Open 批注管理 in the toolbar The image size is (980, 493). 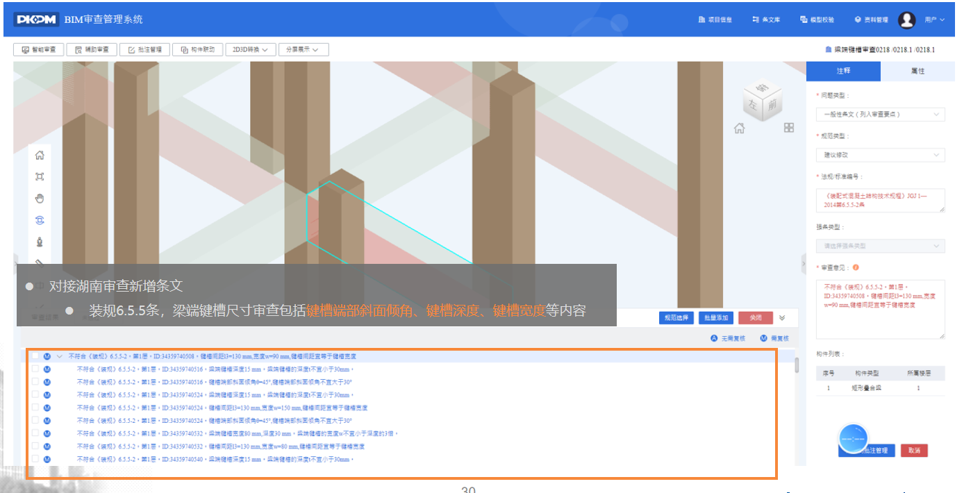pyautogui.click(x=144, y=50)
